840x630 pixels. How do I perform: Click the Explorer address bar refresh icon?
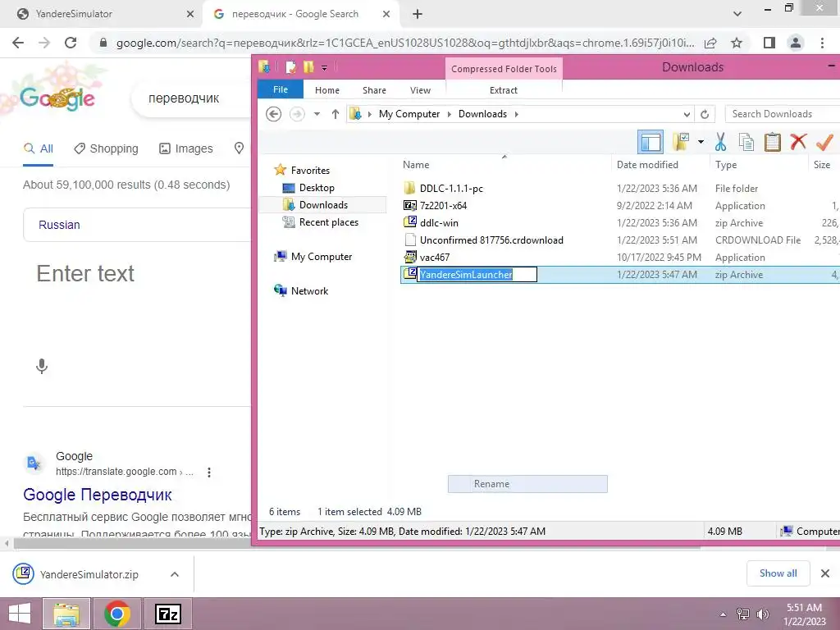705,114
